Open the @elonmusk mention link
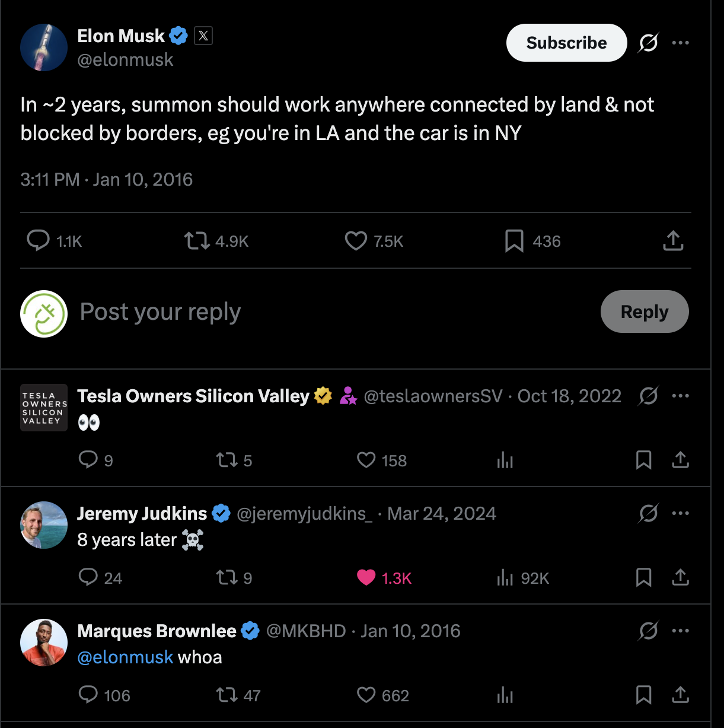The width and height of the screenshot is (724, 728). click(125, 657)
